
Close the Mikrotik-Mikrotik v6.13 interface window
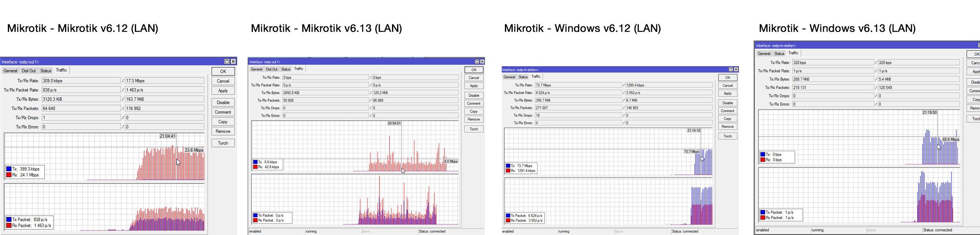tap(482, 61)
